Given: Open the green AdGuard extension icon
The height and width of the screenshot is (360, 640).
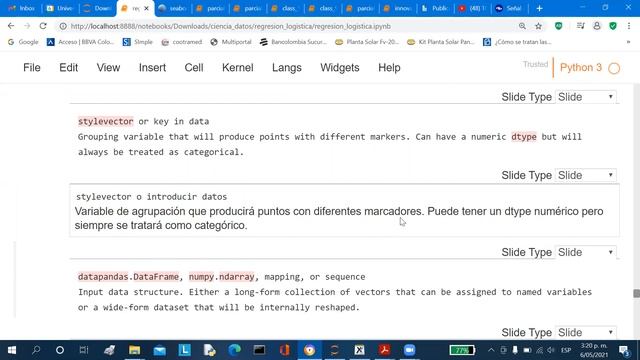Looking at the screenshot, I should [x=559, y=26].
